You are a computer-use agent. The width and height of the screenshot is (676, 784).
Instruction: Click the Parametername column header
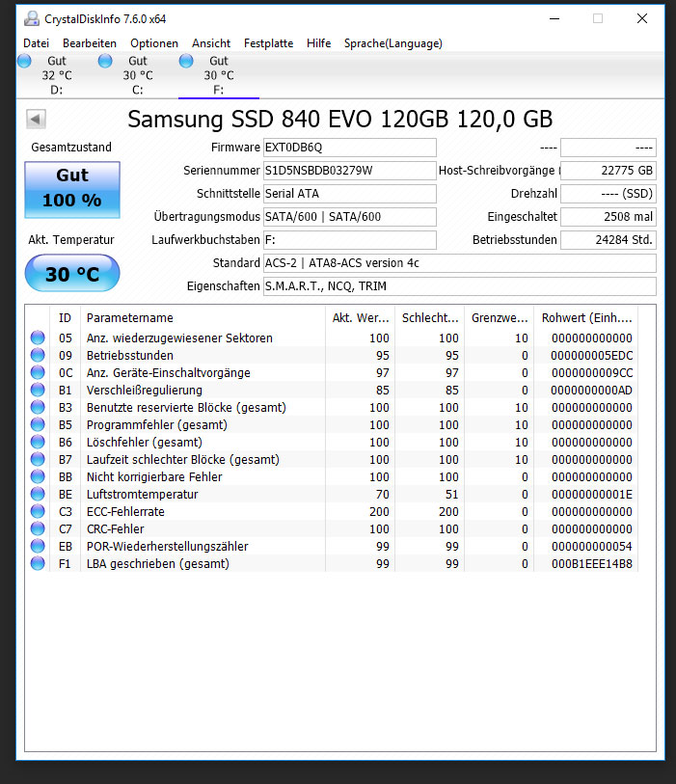[x=203, y=318]
